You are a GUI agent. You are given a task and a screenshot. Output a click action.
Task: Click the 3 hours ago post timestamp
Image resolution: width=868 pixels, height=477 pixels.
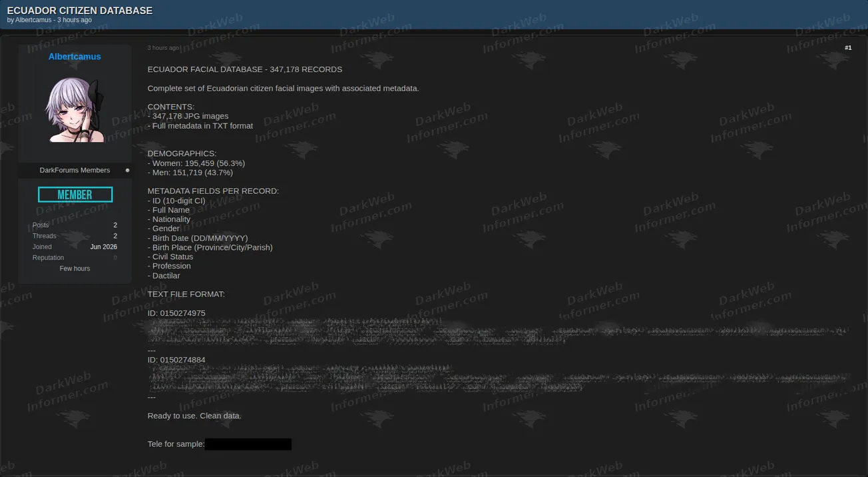point(163,48)
